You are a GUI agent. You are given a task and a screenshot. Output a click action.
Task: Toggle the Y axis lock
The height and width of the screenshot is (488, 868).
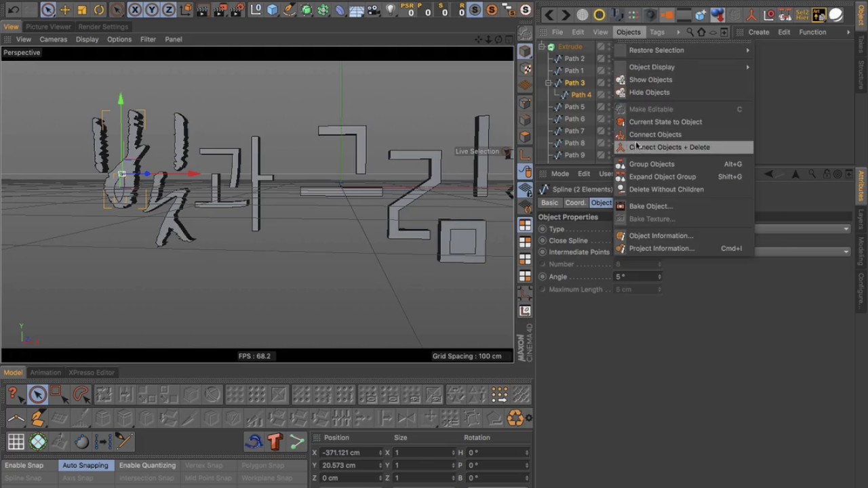click(152, 10)
